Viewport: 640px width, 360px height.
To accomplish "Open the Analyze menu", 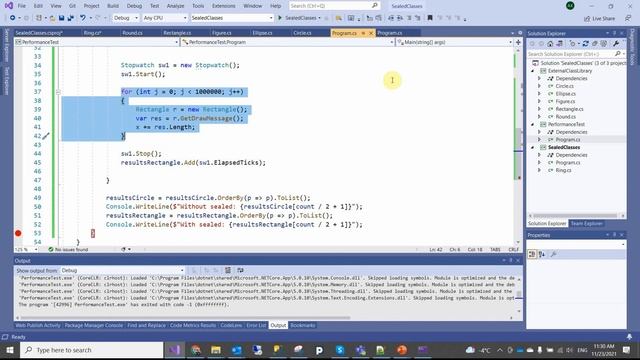I will coord(176,6).
